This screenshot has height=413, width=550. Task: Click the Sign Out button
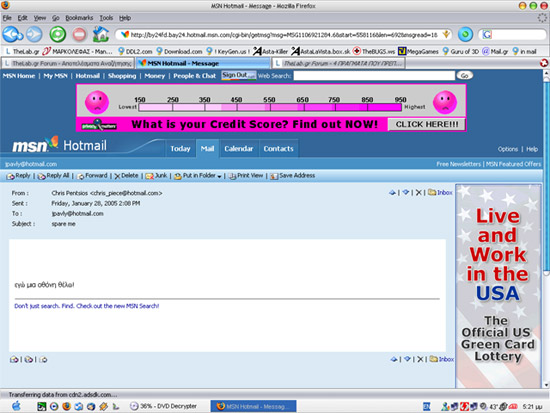[239, 75]
